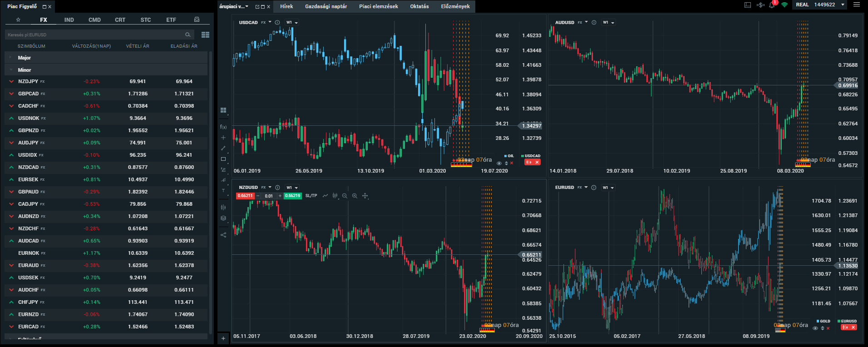Open USDCAD chart W1 timeframe dropdown
This screenshot has height=347, width=868.
click(x=292, y=22)
